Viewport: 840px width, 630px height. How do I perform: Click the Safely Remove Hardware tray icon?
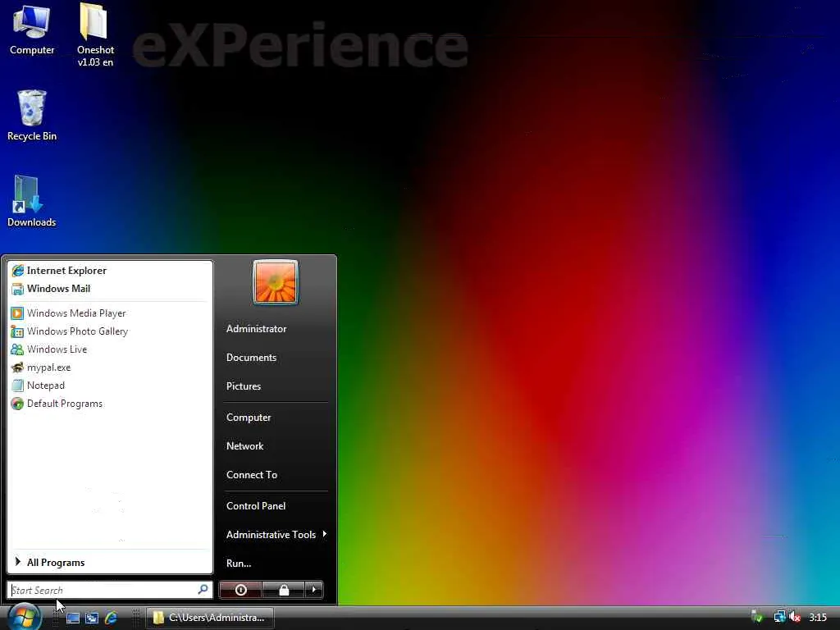click(x=757, y=617)
